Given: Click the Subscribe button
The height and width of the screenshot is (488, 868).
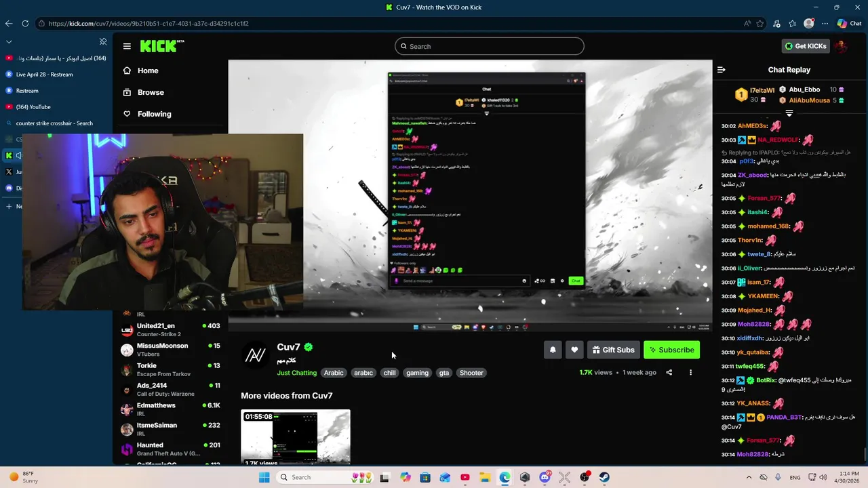Looking at the screenshot, I should [x=671, y=350].
